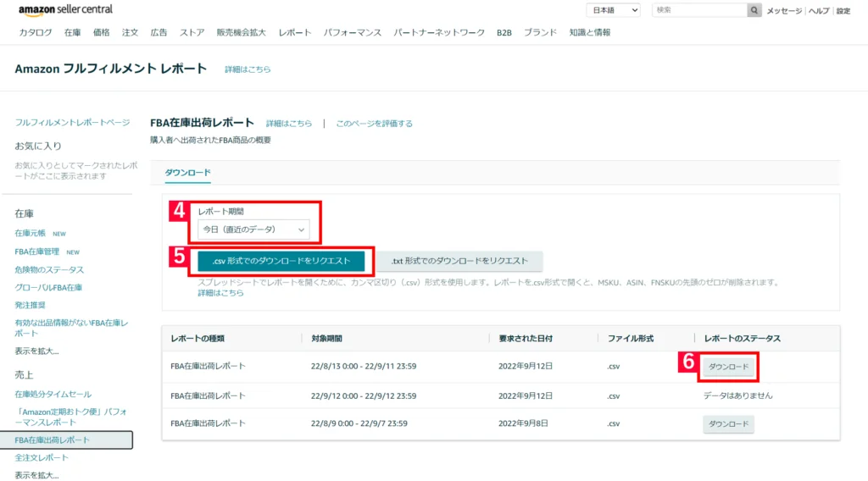Download the 22/8/9 - 22/9/7 report
The height and width of the screenshot is (481, 868).
728,424
